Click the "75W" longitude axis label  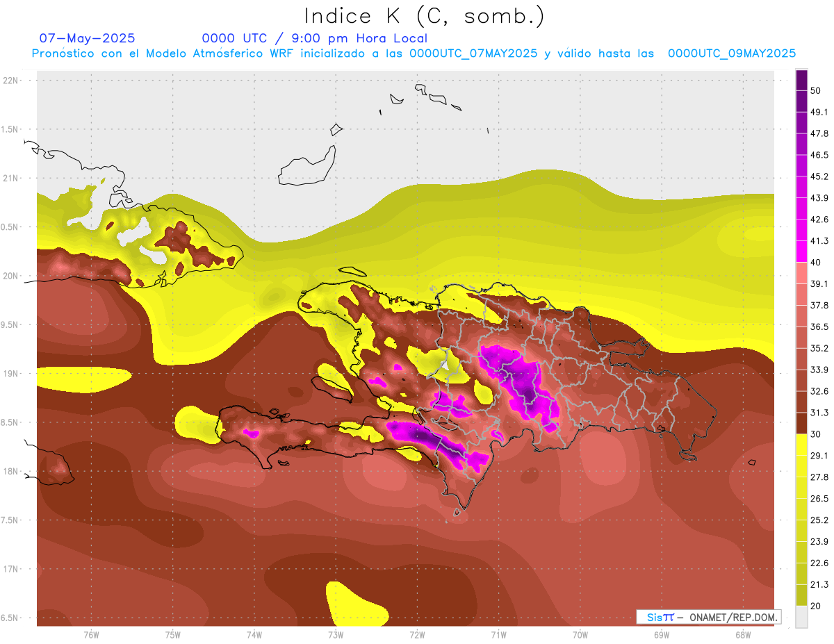173,635
